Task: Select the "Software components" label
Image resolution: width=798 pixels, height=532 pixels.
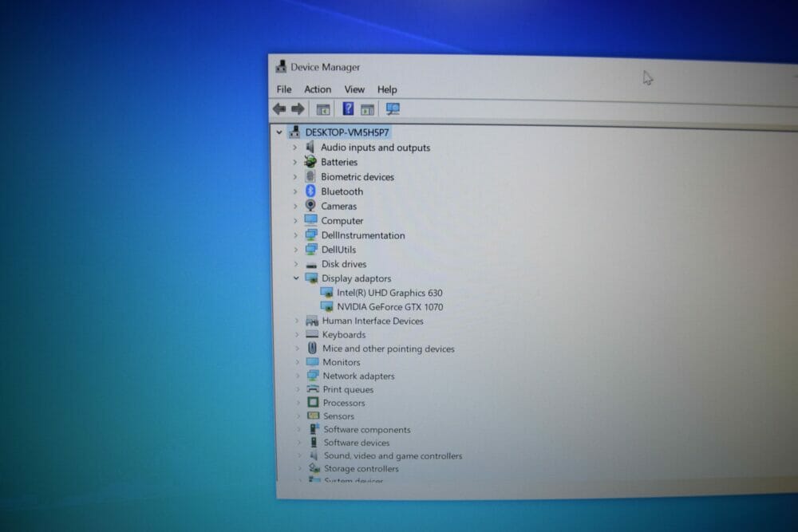Action: coord(367,429)
